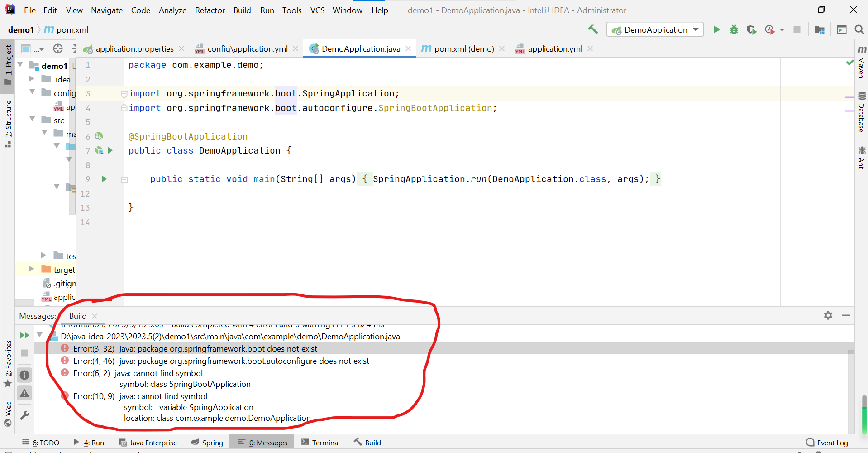This screenshot has height=453, width=868.
Task: Open the project view selector dropdown
Action: pos(33,48)
